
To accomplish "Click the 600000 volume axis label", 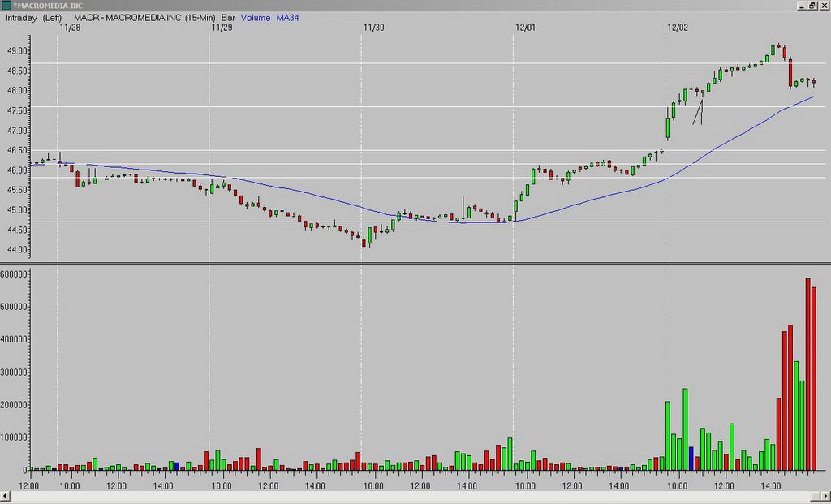I will pyautogui.click(x=14, y=274).
